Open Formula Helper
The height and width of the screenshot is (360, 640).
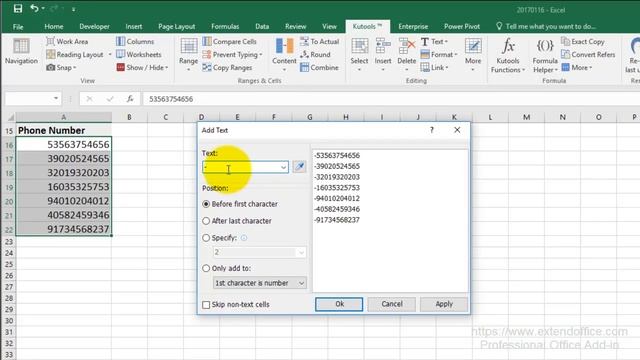[545, 56]
